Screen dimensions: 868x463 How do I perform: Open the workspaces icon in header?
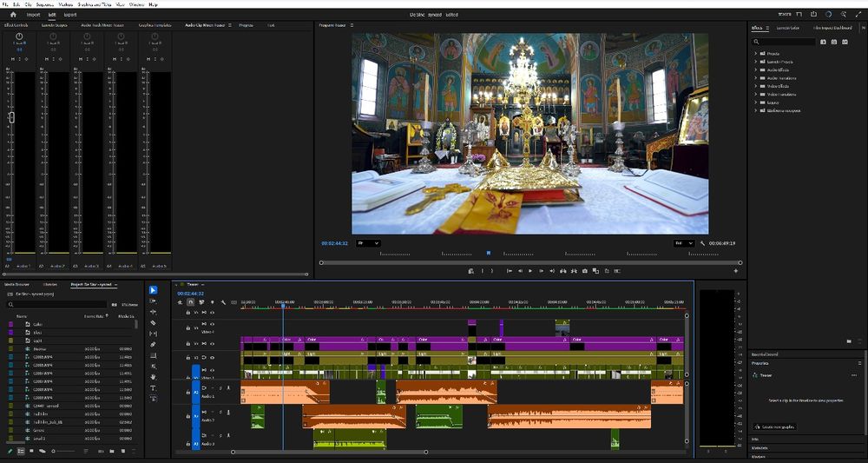tap(799, 15)
